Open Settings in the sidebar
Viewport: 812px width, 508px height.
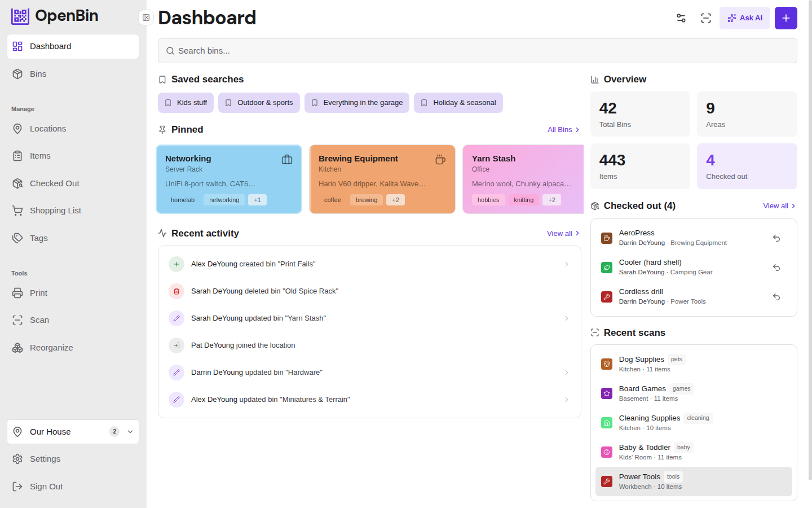[73, 459]
